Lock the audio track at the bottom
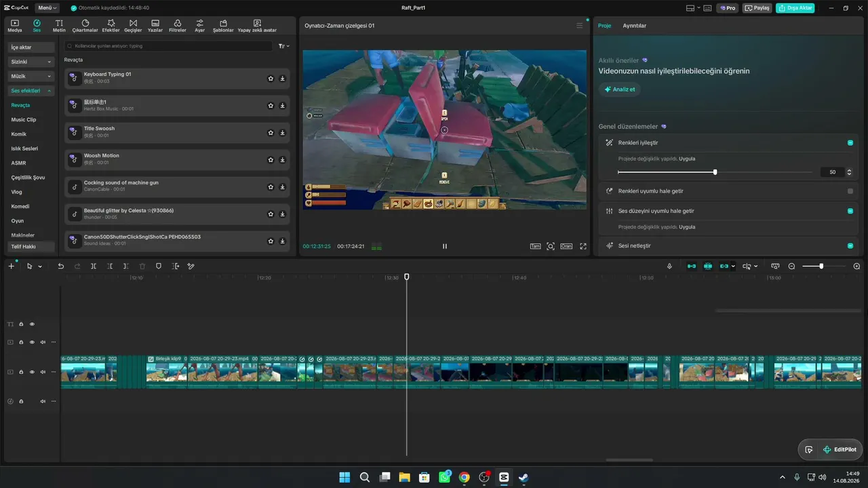This screenshot has height=488, width=868. click(21, 401)
